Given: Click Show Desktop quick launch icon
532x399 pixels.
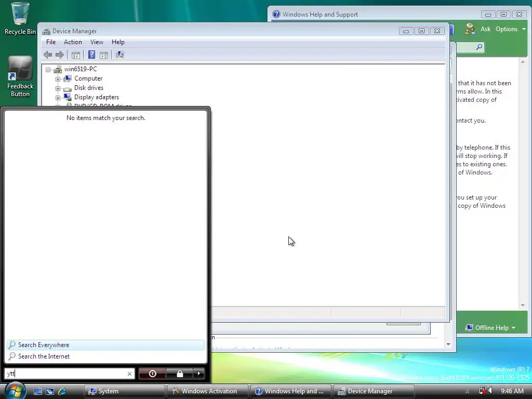Looking at the screenshot, I should 37,391.
